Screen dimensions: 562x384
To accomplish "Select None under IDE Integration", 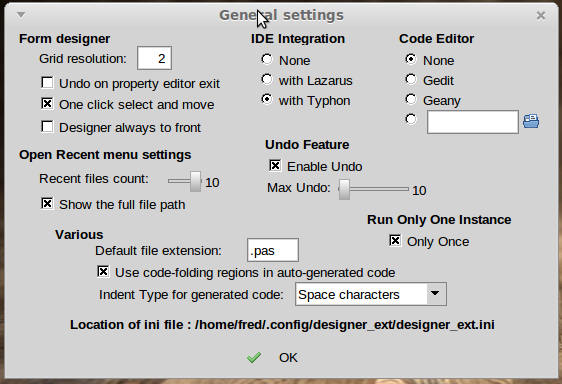I will pos(267,59).
